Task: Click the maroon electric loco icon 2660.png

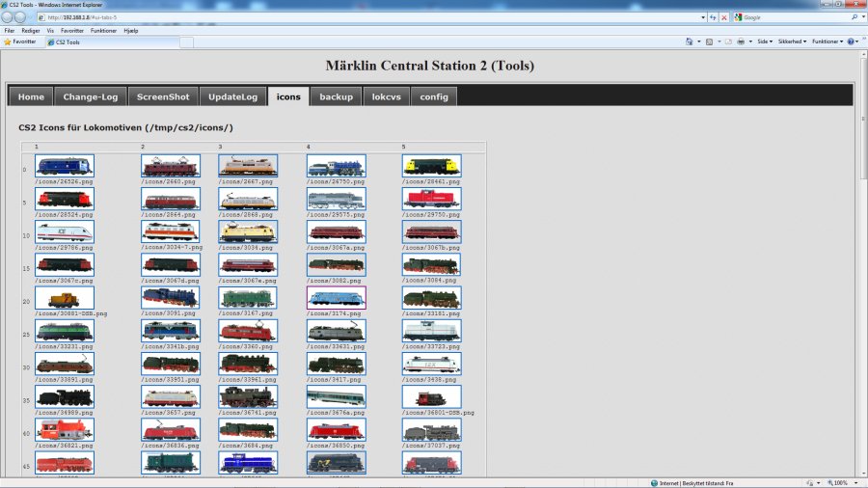Action: pyautogui.click(x=171, y=166)
